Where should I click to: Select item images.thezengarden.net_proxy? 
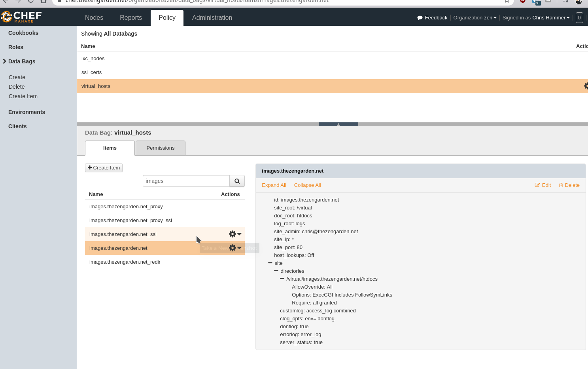pyautogui.click(x=165, y=207)
